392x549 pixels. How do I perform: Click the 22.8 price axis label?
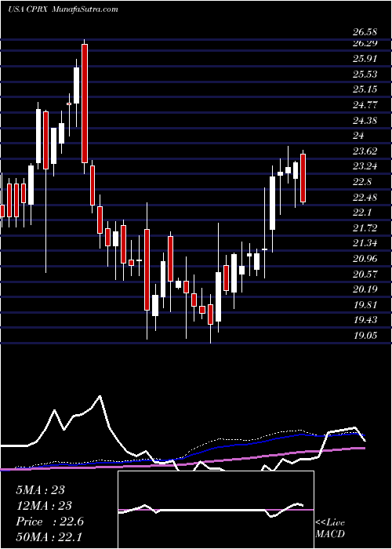(362, 182)
